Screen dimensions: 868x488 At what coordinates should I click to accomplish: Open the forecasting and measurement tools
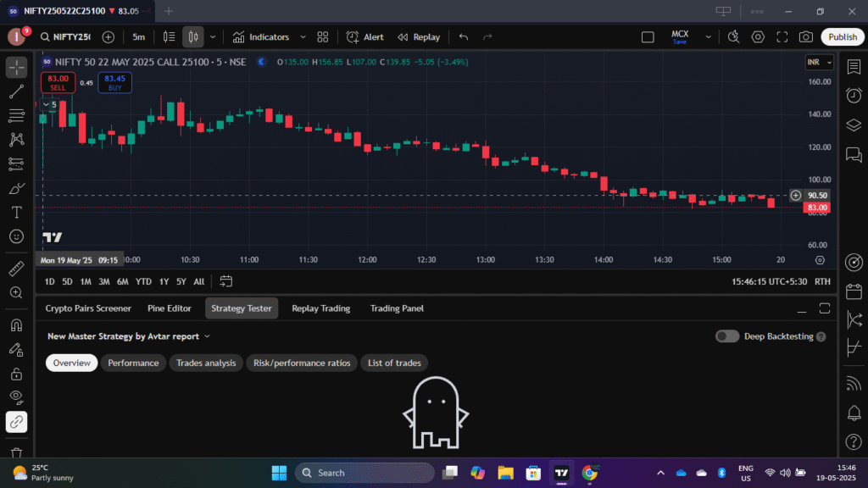click(x=17, y=164)
